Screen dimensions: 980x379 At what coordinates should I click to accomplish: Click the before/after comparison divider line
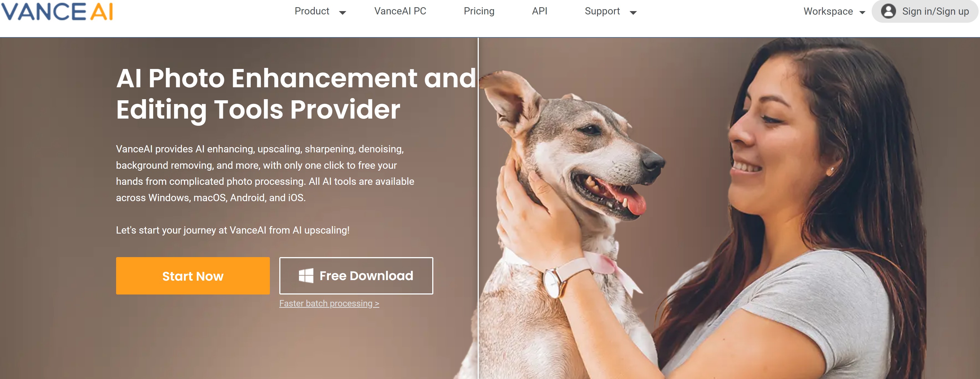tap(478, 208)
